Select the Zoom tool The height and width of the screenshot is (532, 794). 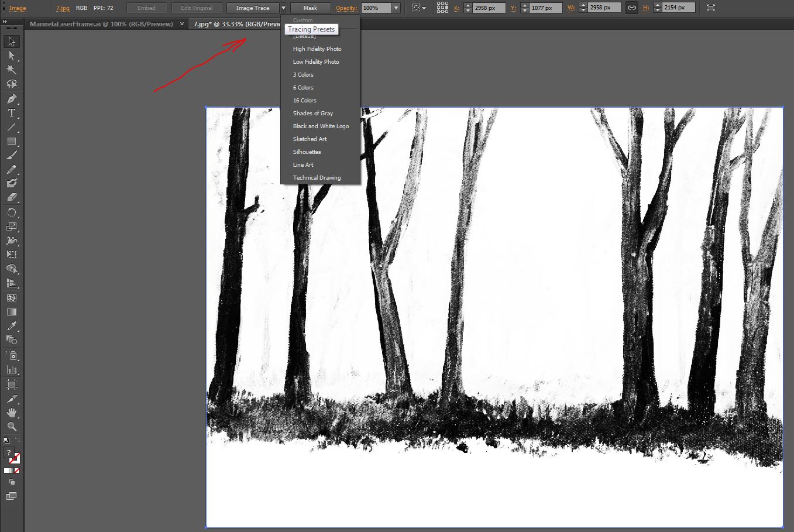[12, 427]
